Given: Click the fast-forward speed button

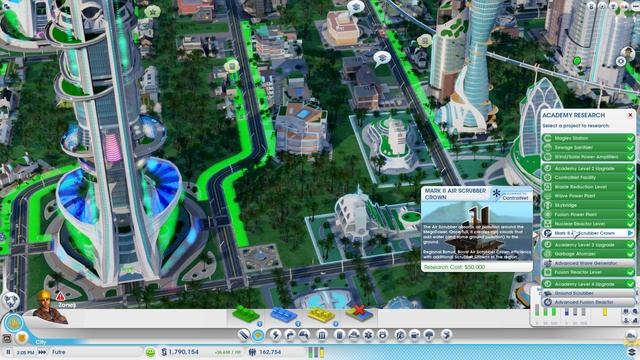Looking at the screenshot, I should [42, 352].
